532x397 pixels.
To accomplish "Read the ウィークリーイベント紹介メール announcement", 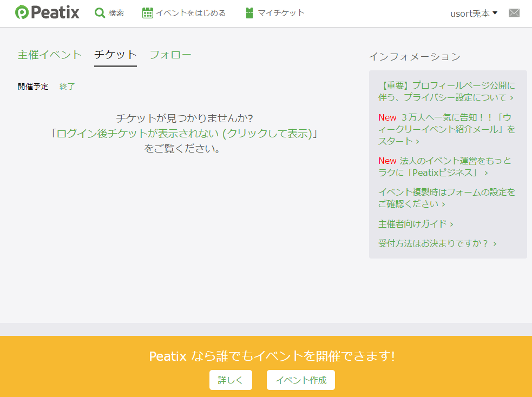I will point(446,129).
